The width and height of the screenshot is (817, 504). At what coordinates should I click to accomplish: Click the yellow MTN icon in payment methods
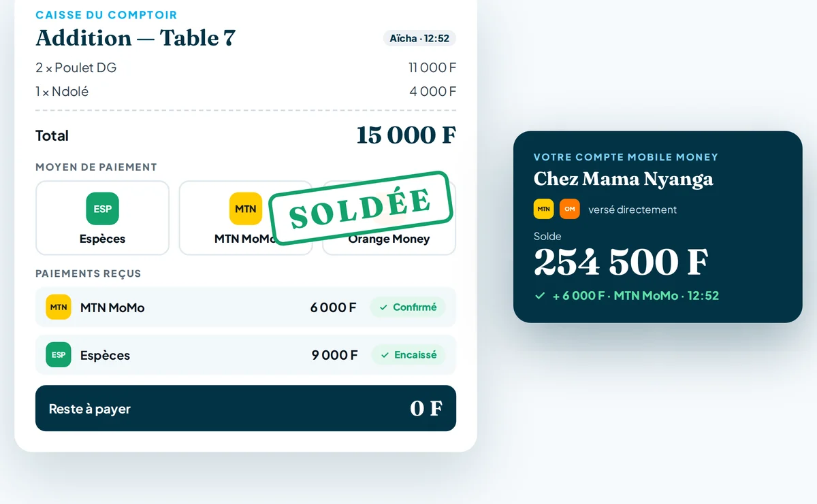pyautogui.click(x=246, y=209)
